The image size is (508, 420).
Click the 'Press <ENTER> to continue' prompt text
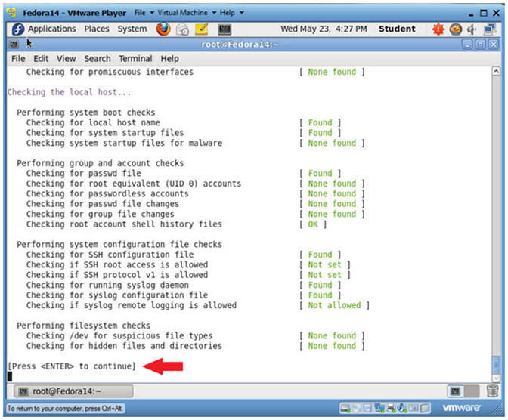click(72, 366)
